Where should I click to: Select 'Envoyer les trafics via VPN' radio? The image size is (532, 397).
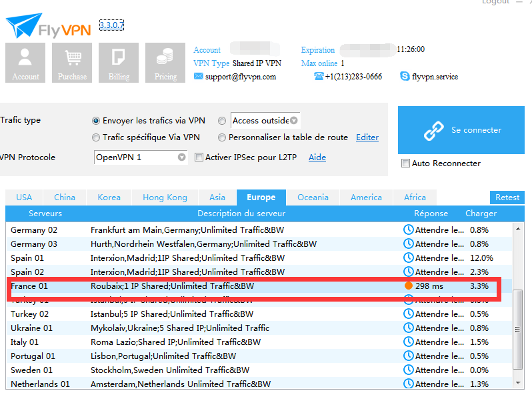pos(96,121)
